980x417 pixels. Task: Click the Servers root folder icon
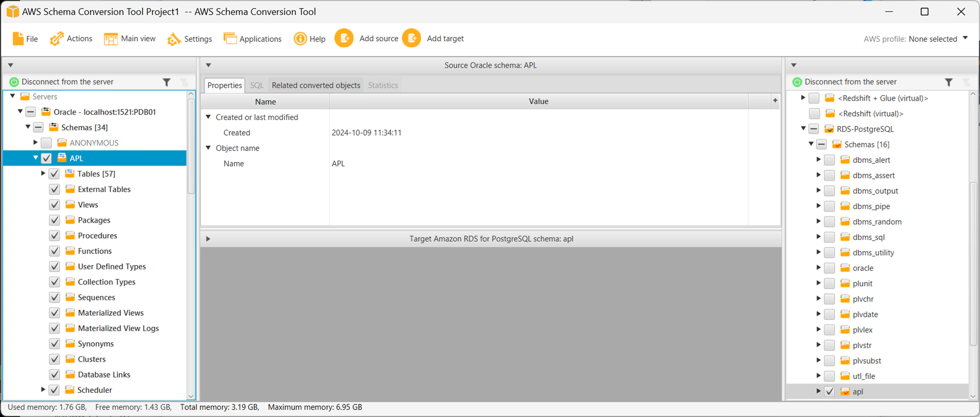(x=25, y=96)
